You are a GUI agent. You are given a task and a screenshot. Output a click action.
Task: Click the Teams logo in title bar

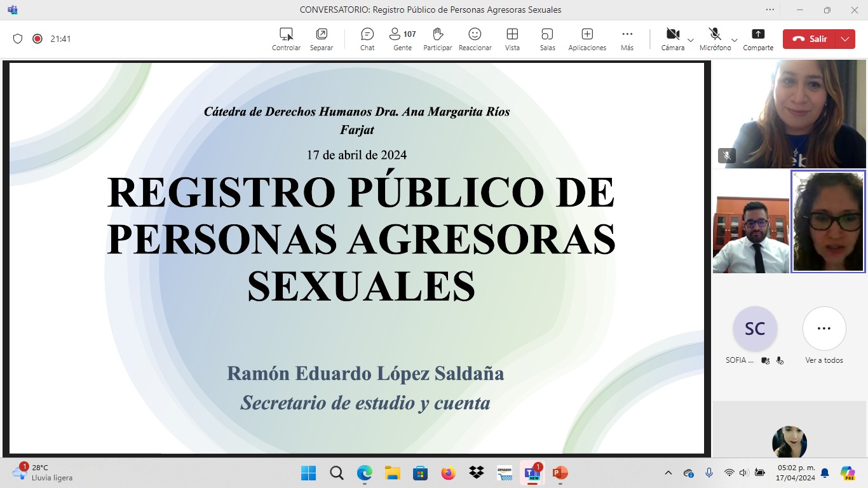13,10
